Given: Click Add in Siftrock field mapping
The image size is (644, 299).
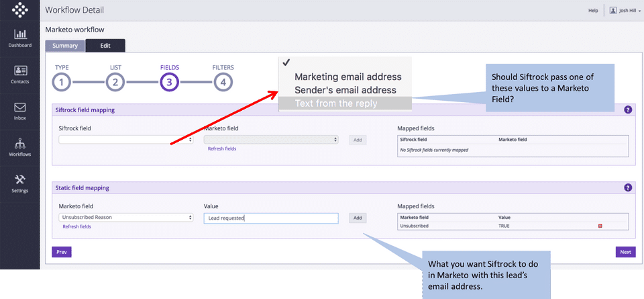Looking at the screenshot, I should pyautogui.click(x=358, y=140).
